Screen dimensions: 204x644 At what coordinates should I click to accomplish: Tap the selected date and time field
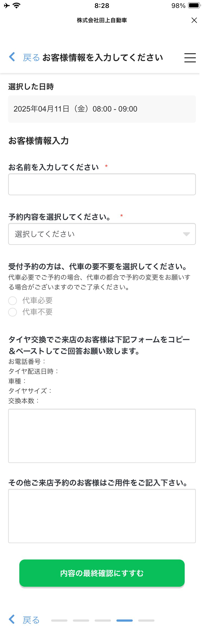pyautogui.click(x=102, y=109)
